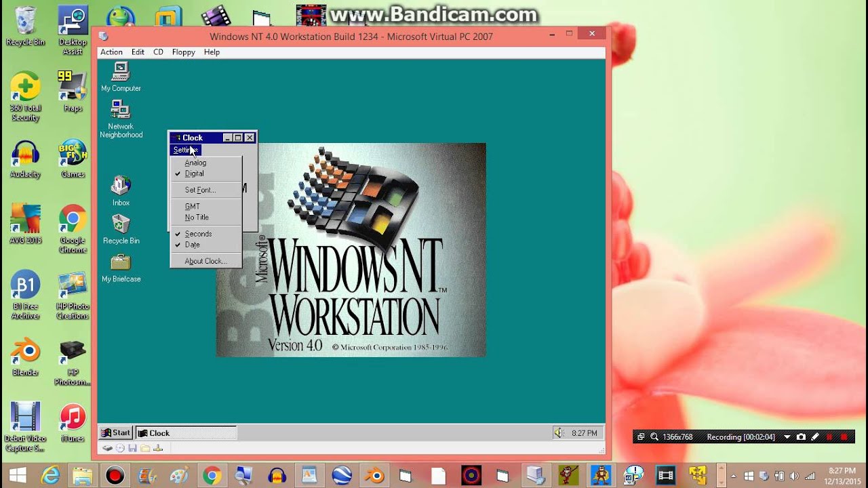The width and height of the screenshot is (868, 488).
Task: Open the Help menu in Virtual PC
Action: (212, 52)
